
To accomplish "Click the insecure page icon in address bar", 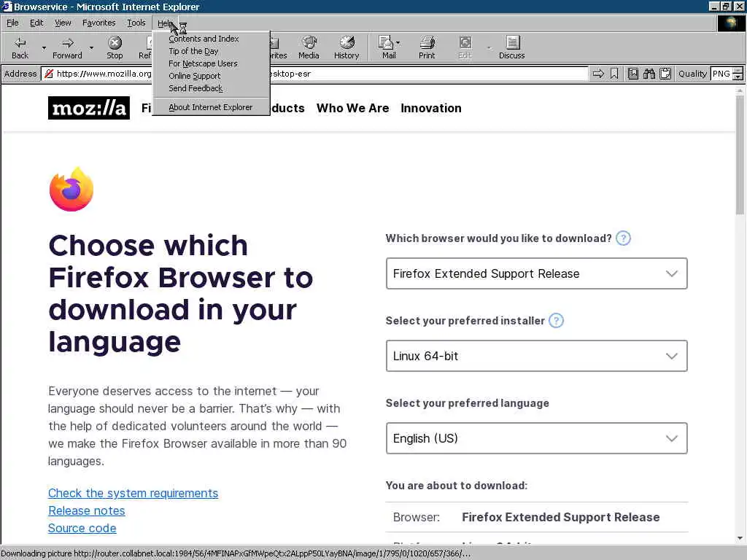I will (x=49, y=74).
